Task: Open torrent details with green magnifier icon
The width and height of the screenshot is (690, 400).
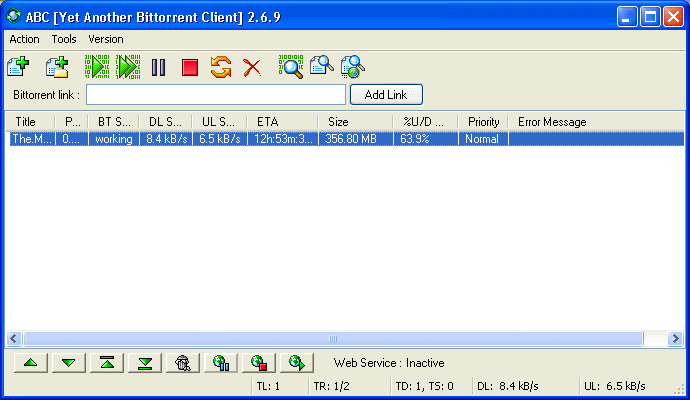Action: [291, 67]
